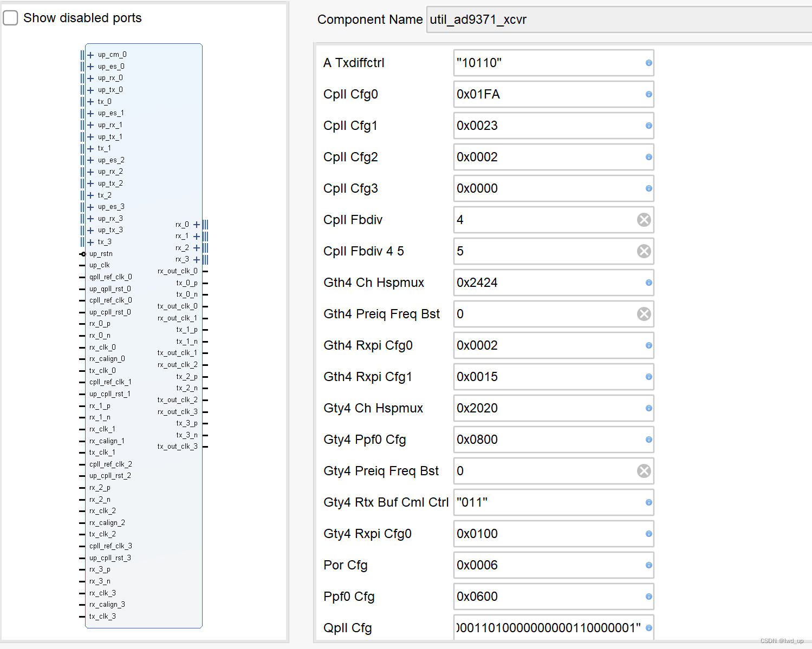The width and height of the screenshot is (812, 649).
Task: Open info icon for Cpll Cfg3
Action: click(x=648, y=188)
